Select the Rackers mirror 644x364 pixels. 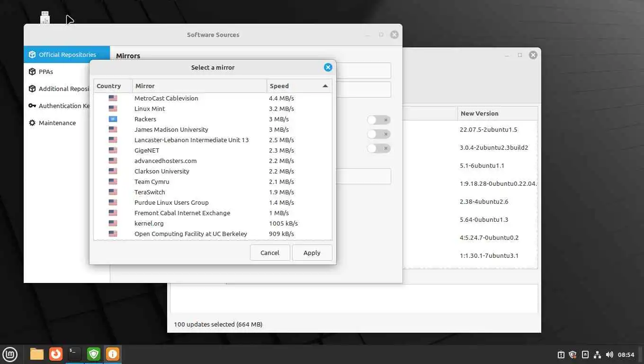pos(213,119)
